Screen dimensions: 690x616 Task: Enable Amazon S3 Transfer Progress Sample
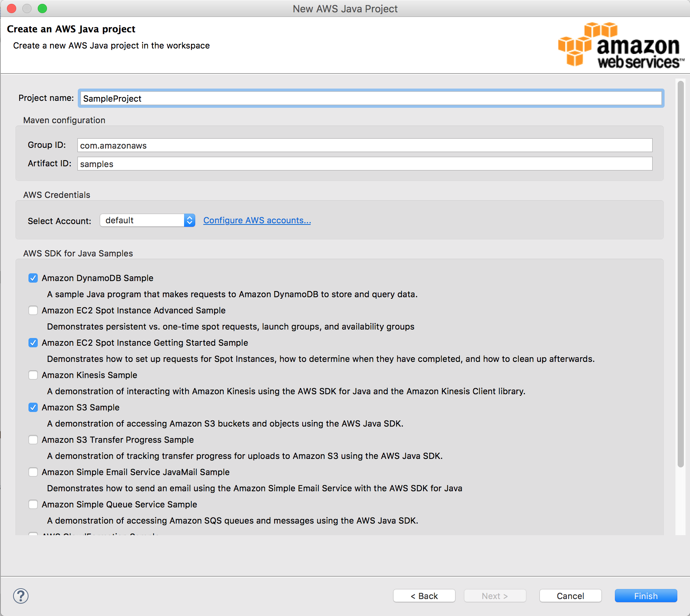[x=33, y=440]
